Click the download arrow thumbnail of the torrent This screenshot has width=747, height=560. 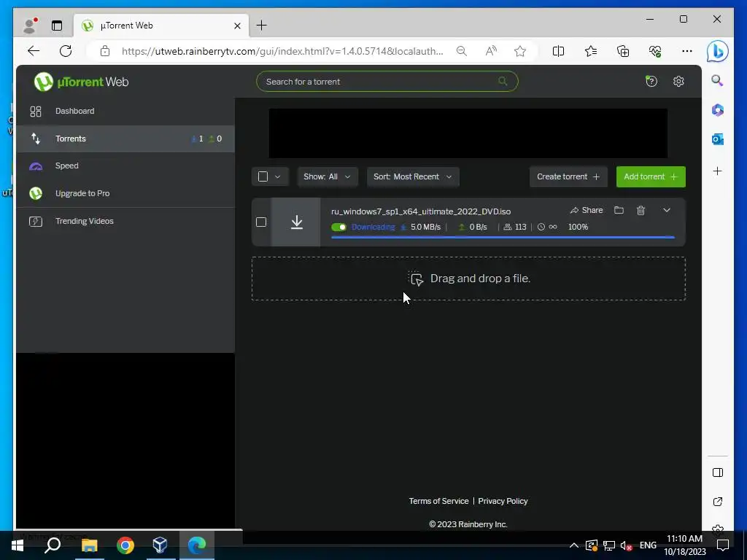[x=296, y=222]
